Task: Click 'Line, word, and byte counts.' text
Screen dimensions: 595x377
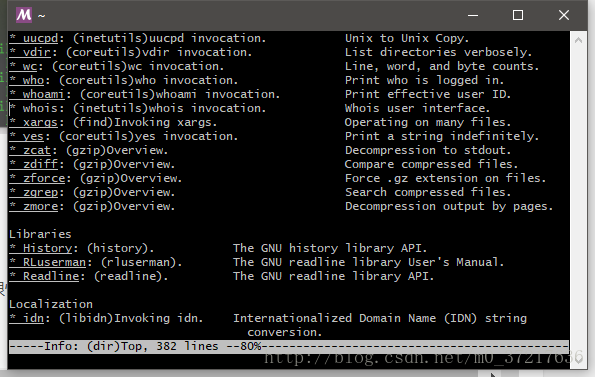Action: pyautogui.click(x=442, y=66)
